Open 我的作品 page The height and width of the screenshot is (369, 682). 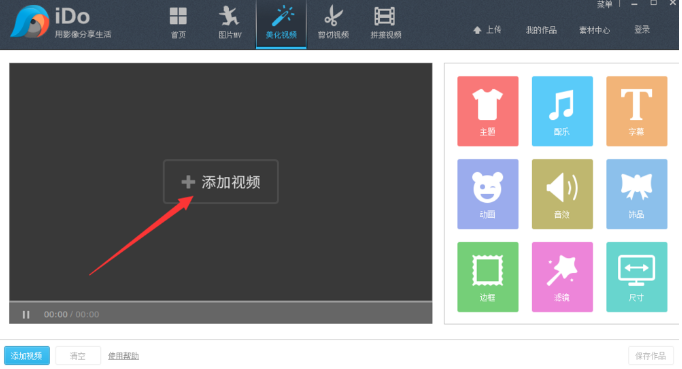pyautogui.click(x=541, y=30)
